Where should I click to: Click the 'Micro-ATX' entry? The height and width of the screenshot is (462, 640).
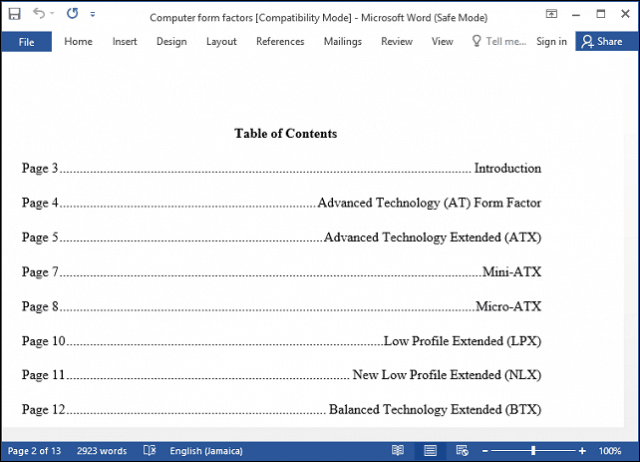coord(509,307)
